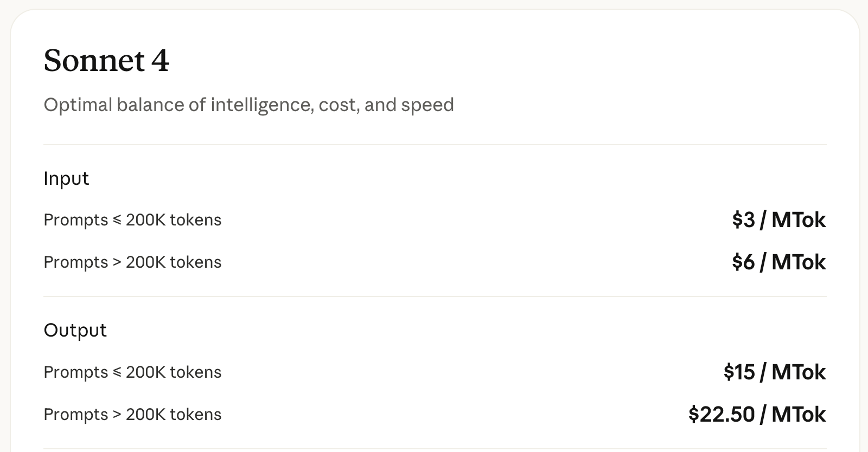868x452 pixels.
Task: Click the ≤ symbol in the Input section
Action: 117,221
